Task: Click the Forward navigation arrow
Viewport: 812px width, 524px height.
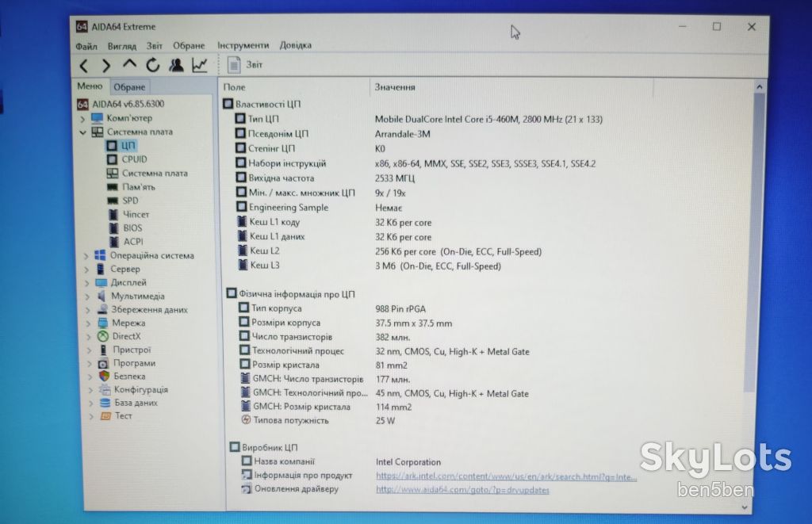Action: click(x=106, y=66)
